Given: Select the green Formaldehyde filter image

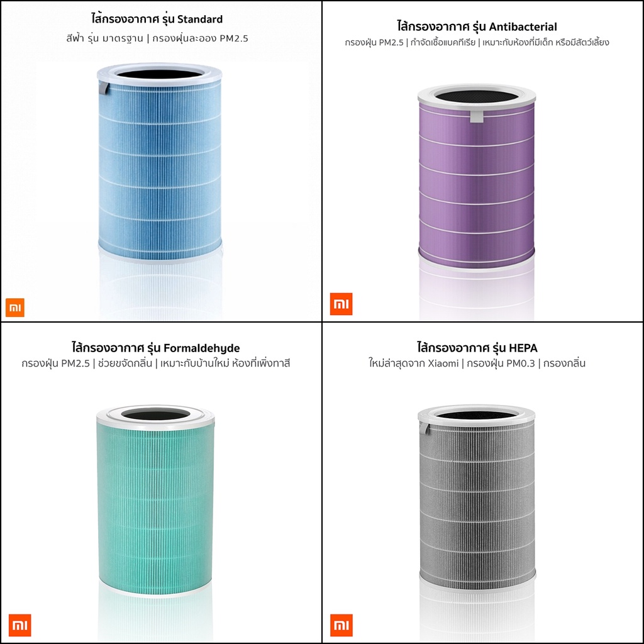Looking at the screenshot, I should pos(156,500).
